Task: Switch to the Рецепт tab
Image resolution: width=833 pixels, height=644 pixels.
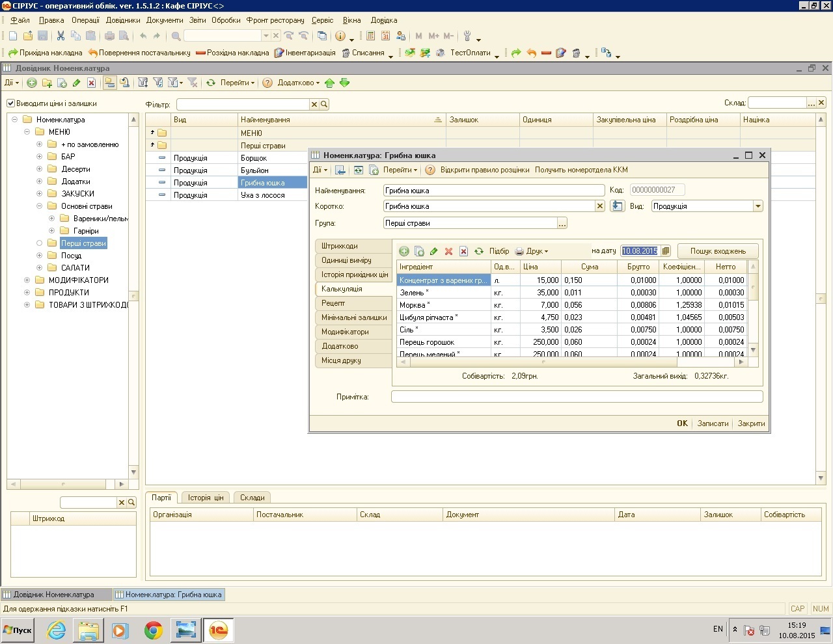Action: [x=333, y=303]
